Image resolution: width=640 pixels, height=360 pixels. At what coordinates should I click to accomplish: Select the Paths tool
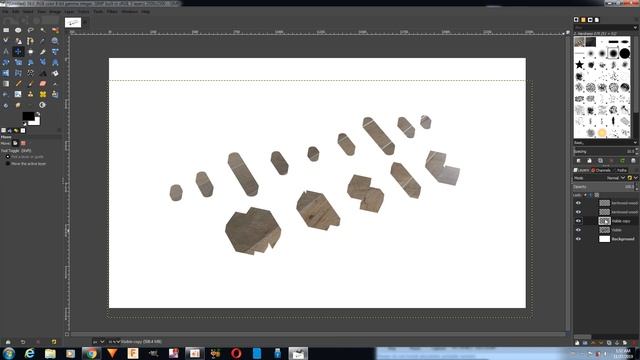tap(31, 41)
